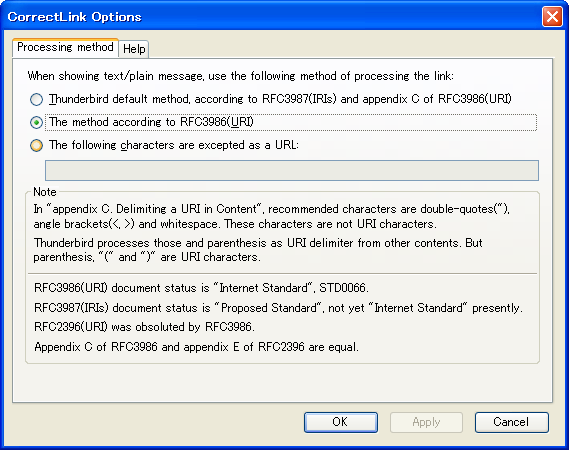Image resolution: width=569 pixels, height=450 pixels.
Task: Click the CorrectLink Options title bar
Action: pos(272,16)
